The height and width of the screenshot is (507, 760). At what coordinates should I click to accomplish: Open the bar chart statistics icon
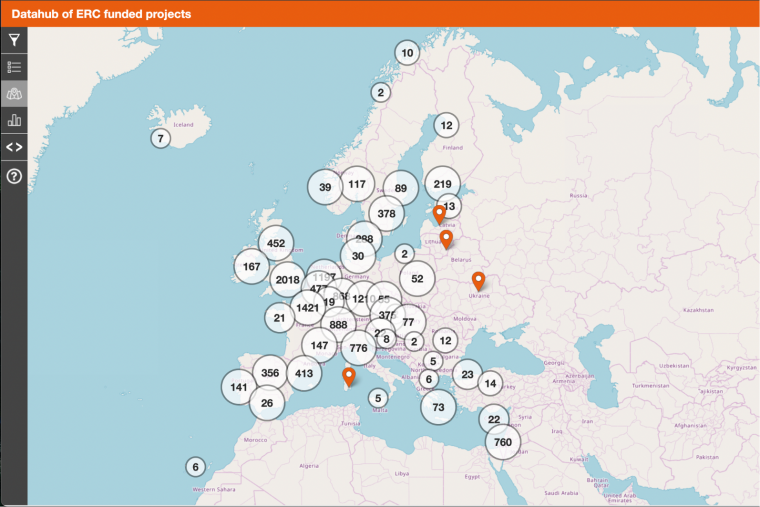(14, 120)
